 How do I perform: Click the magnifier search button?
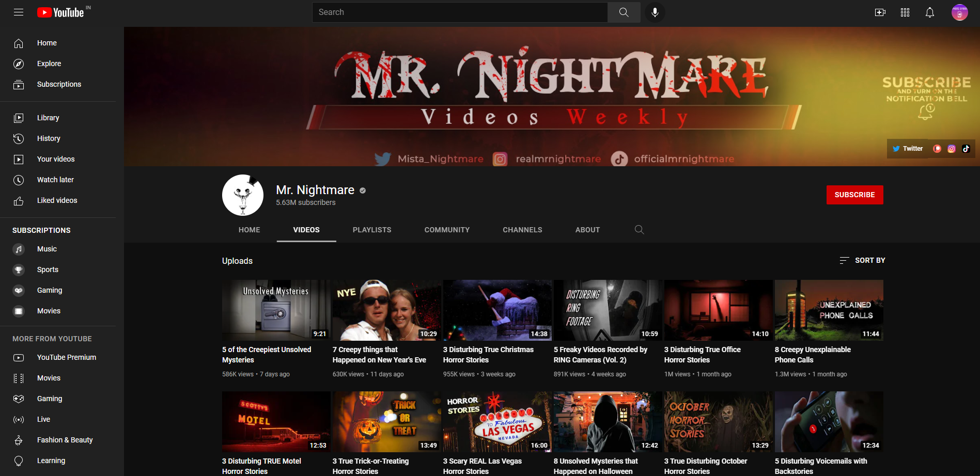(624, 12)
